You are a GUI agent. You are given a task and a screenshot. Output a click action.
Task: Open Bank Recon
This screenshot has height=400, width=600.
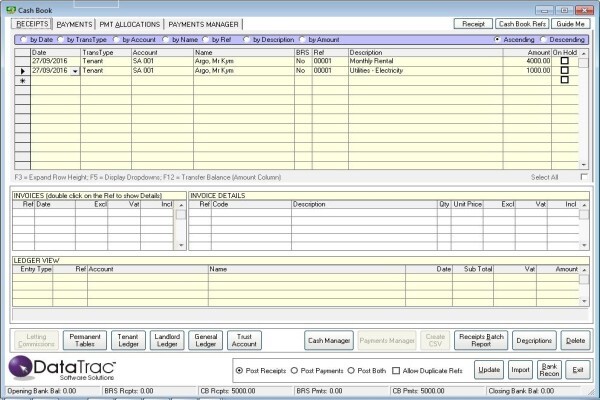coord(549,370)
